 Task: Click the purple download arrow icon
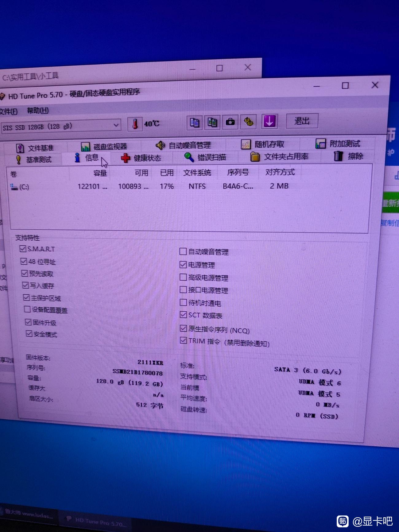(269, 121)
